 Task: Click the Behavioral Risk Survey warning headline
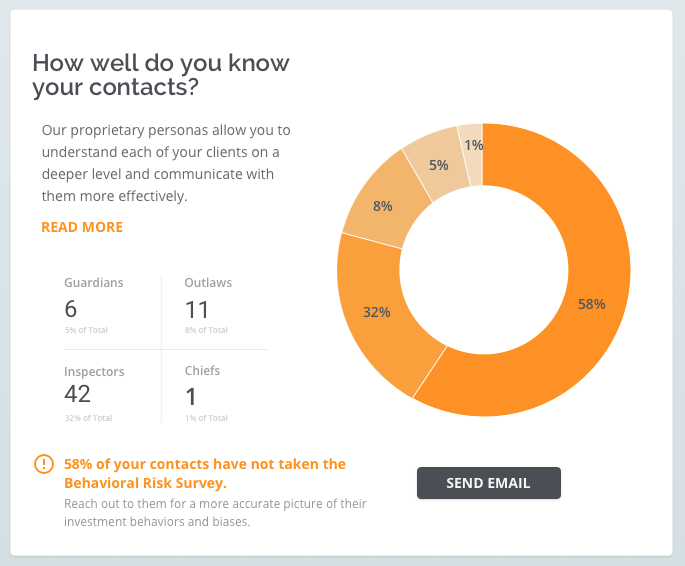point(204,472)
